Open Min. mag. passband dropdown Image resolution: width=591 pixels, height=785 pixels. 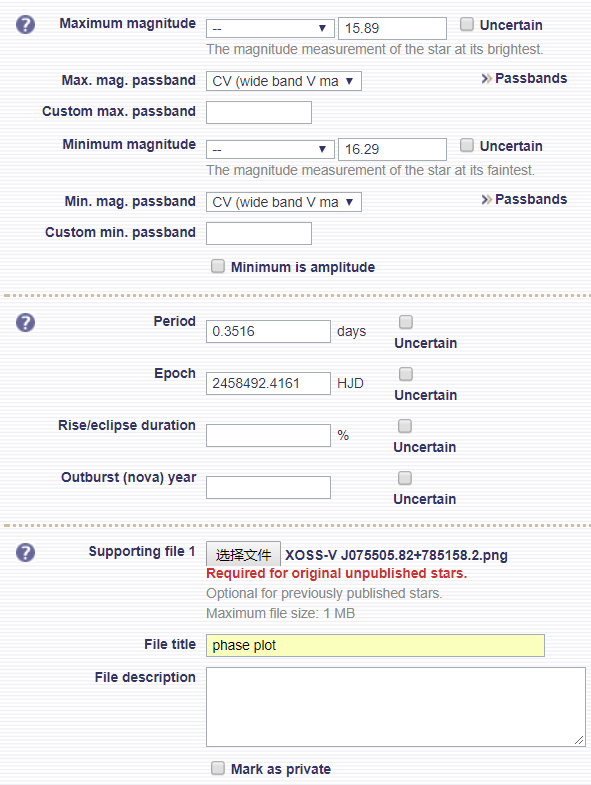point(283,202)
